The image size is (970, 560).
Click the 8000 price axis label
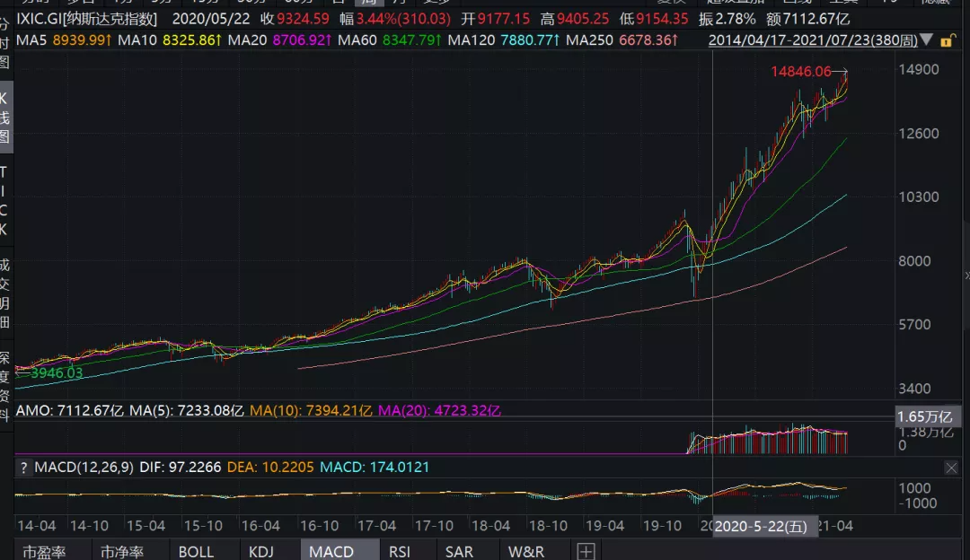click(914, 261)
